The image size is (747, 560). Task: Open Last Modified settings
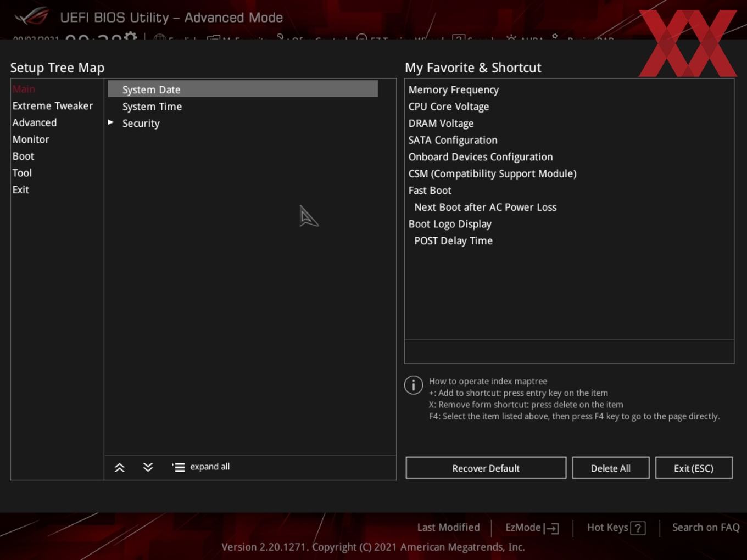(448, 528)
